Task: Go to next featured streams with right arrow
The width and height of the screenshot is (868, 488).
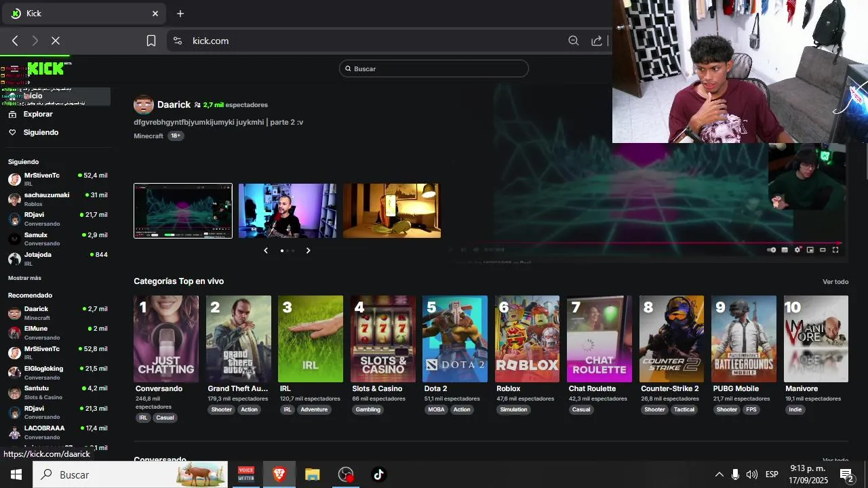Action: [x=308, y=251]
